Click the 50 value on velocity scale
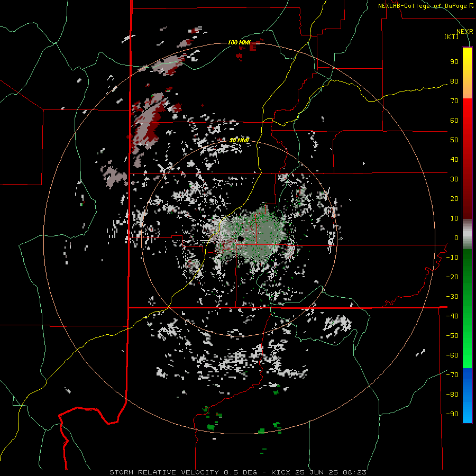 [454, 140]
